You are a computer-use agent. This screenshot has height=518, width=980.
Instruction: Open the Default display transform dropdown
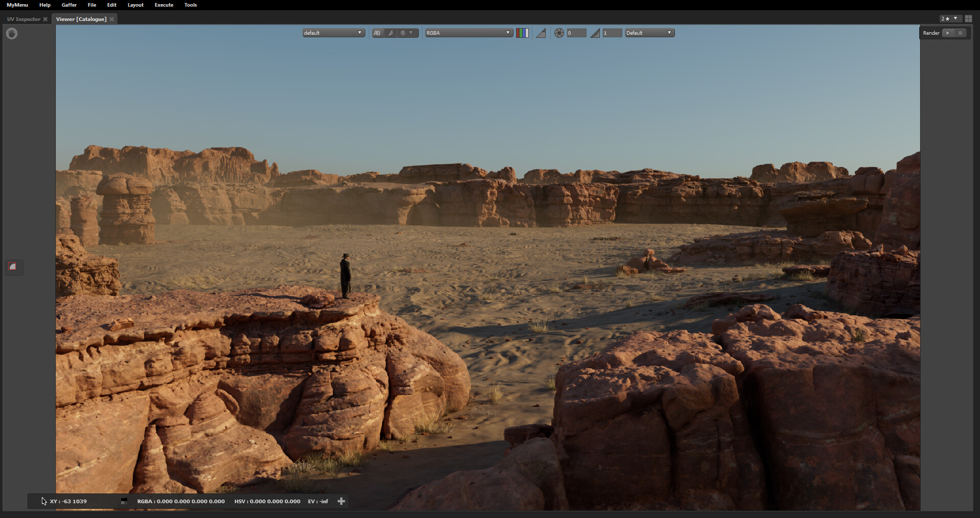pyautogui.click(x=649, y=32)
